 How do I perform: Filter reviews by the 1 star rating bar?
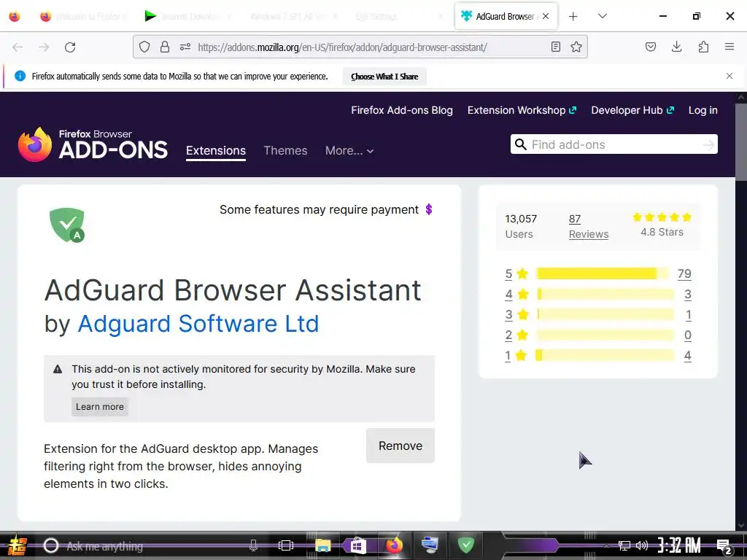tap(605, 355)
